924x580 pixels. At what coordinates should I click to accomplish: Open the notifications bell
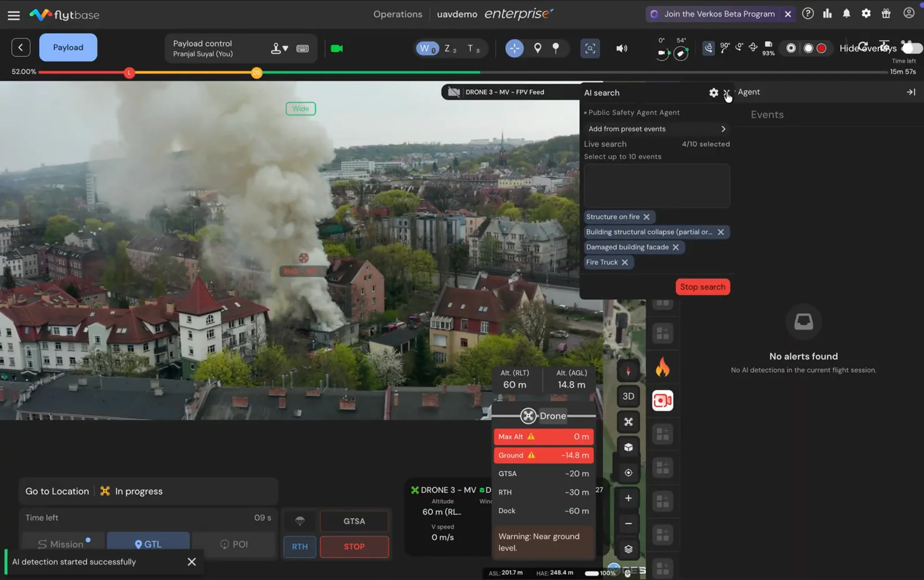[847, 13]
